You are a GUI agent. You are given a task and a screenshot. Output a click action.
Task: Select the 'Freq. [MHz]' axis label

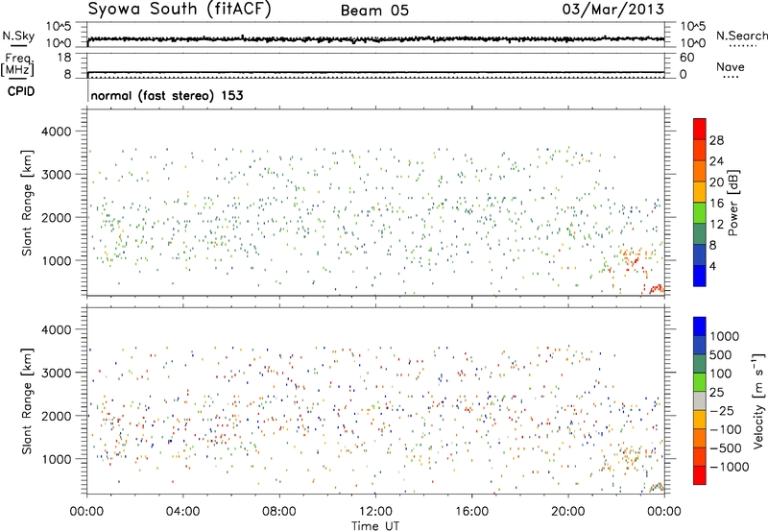17,64
